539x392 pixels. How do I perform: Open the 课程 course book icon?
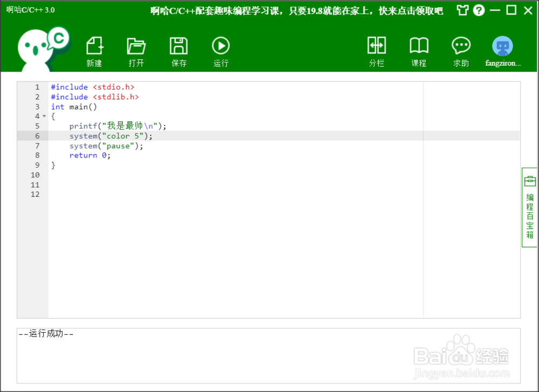[x=419, y=52]
